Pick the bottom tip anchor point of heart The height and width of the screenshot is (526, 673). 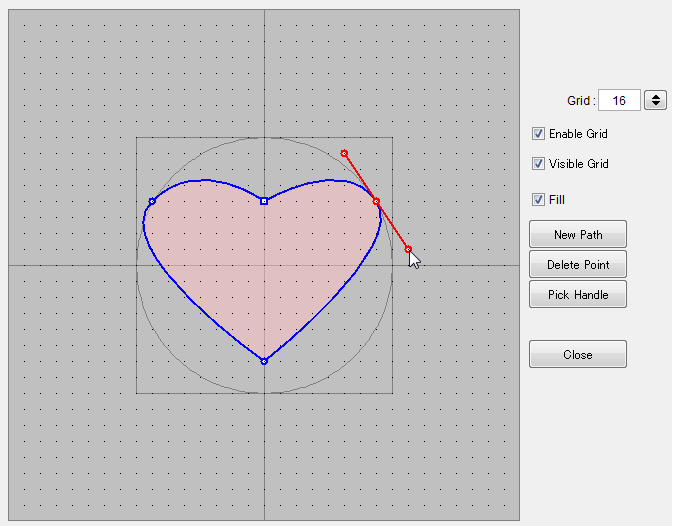tap(264, 361)
